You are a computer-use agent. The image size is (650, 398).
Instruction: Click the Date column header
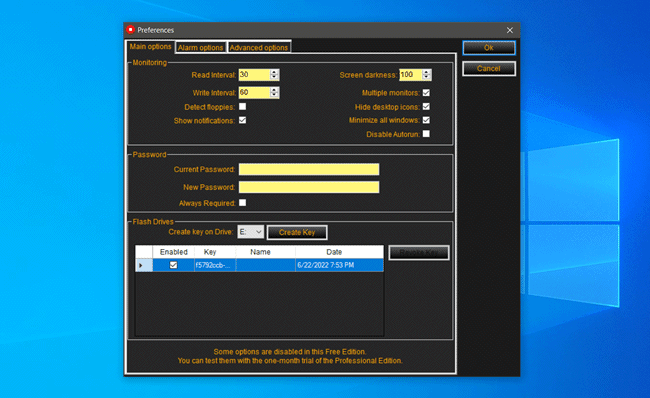pyautogui.click(x=339, y=252)
